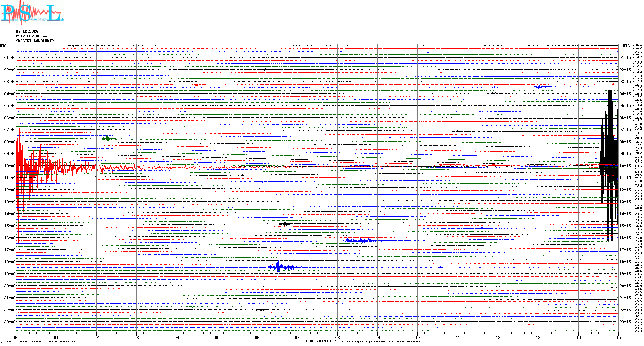Click the black small event near 14:45
The width and height of the screenshot is (644, 346).
click(x=285, y=224)
